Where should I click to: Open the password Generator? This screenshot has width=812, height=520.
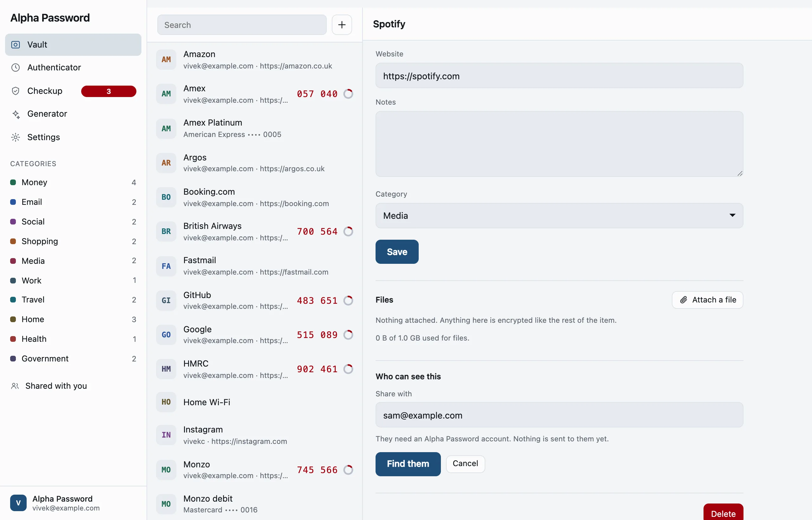tap(73, 114)
